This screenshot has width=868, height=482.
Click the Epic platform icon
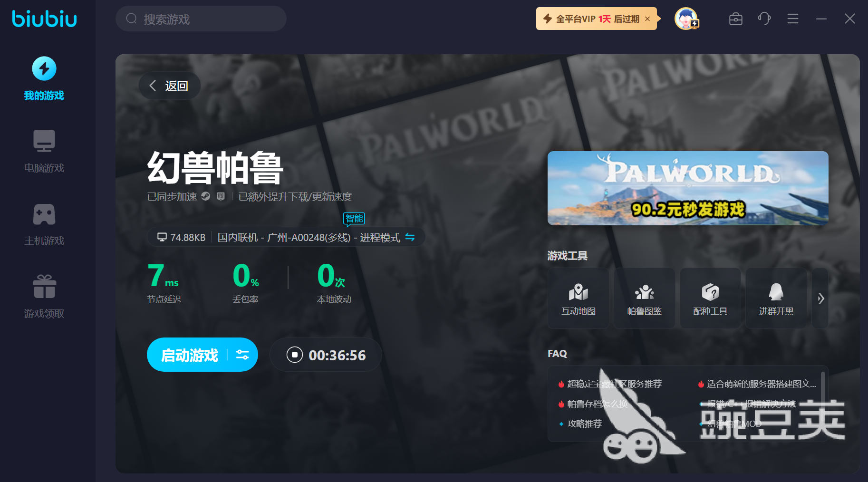coord(221,196)
